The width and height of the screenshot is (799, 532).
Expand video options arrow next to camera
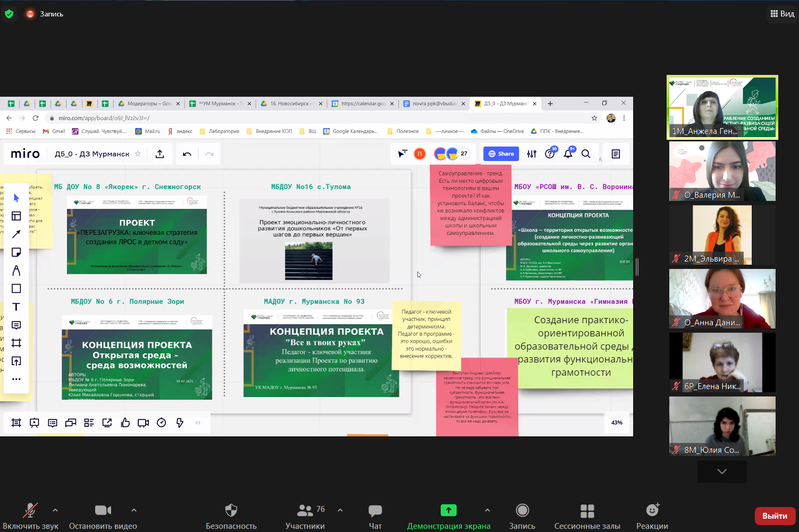[134, 510]
